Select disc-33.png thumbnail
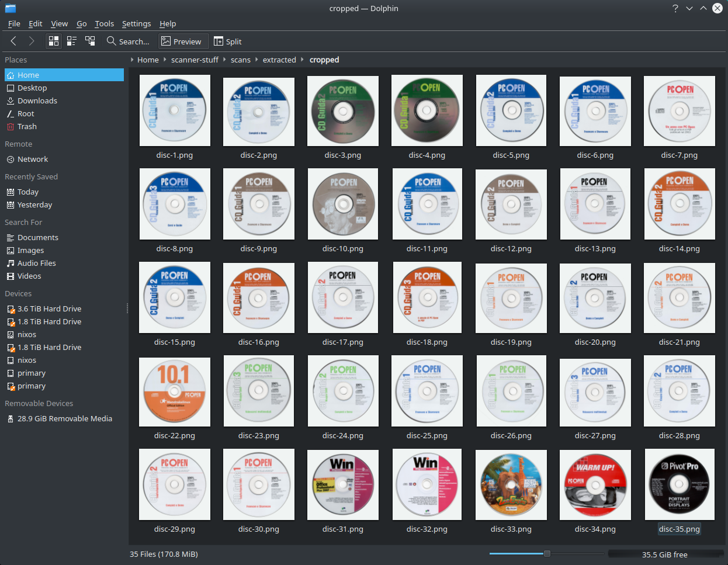728x565 pixels. (x=511, y=484)
